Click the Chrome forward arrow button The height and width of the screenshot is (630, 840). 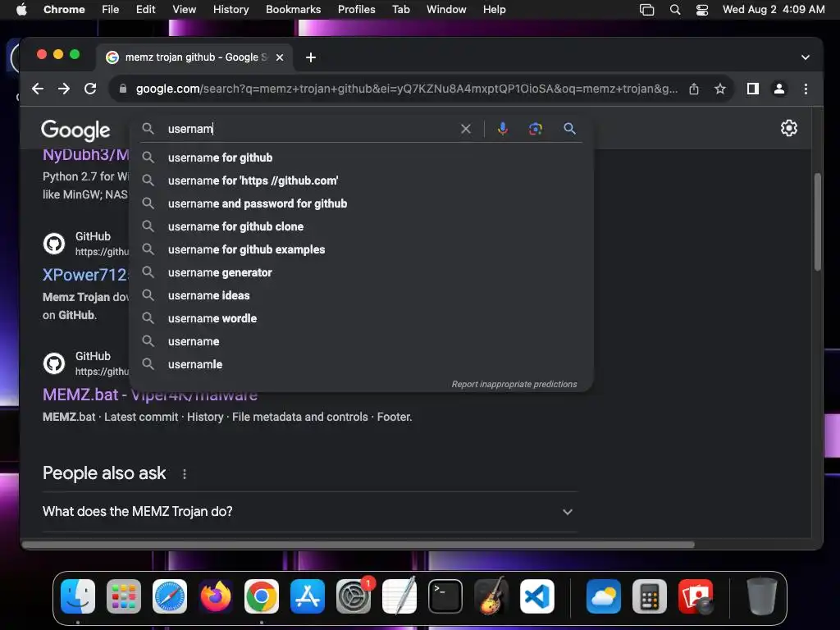[x=64, y=89]
